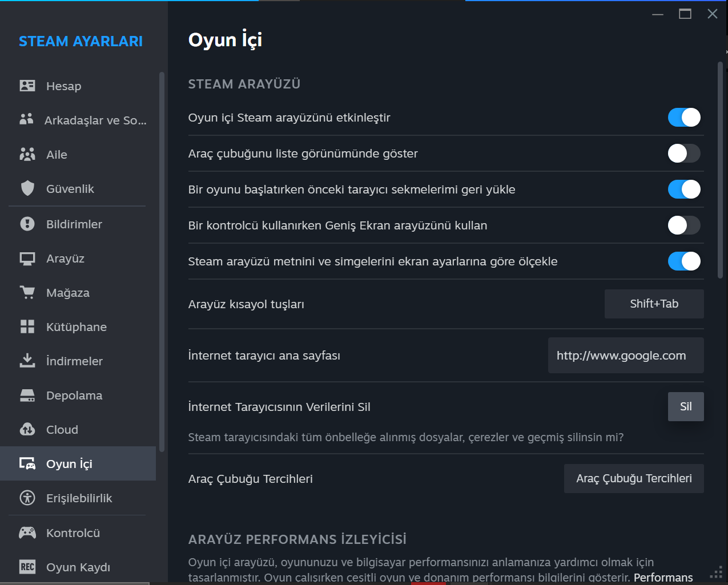The height and width of the screenshot is (585, 728).
Task: Switch to Bildirimler settings
Action: [x=78, y=224]
